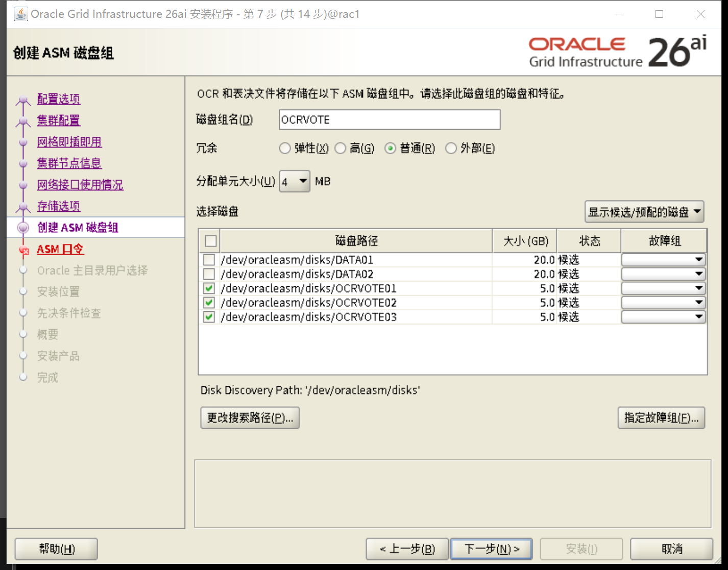Screen dimensions: 728x570
Task: Click current step marker beside 创建 ASM 磁盘组
Action: pos(23,228)
